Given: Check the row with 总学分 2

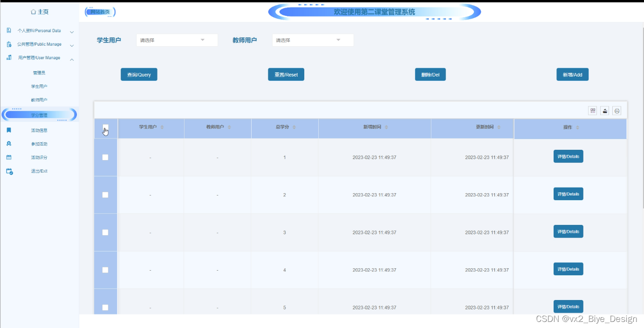Looking at the screenshot, I should 105,195.
